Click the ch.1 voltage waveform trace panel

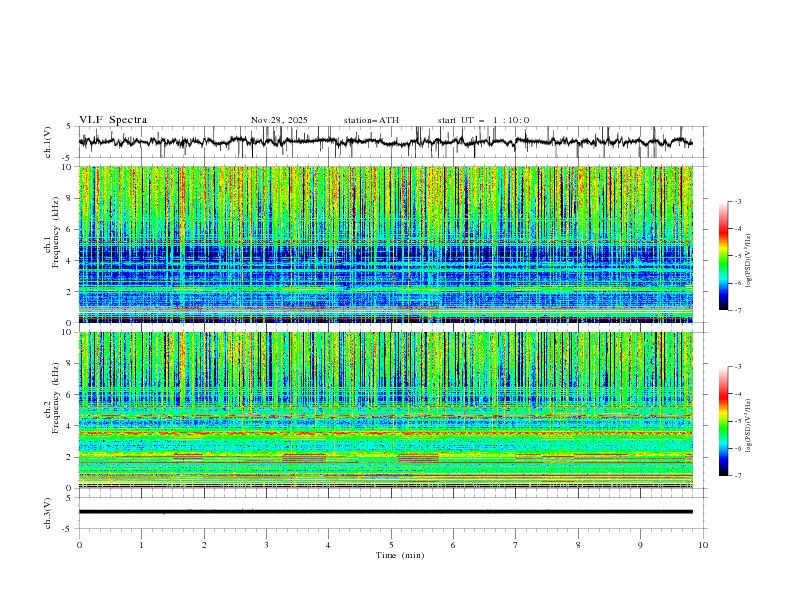click(x=393, y=142)
